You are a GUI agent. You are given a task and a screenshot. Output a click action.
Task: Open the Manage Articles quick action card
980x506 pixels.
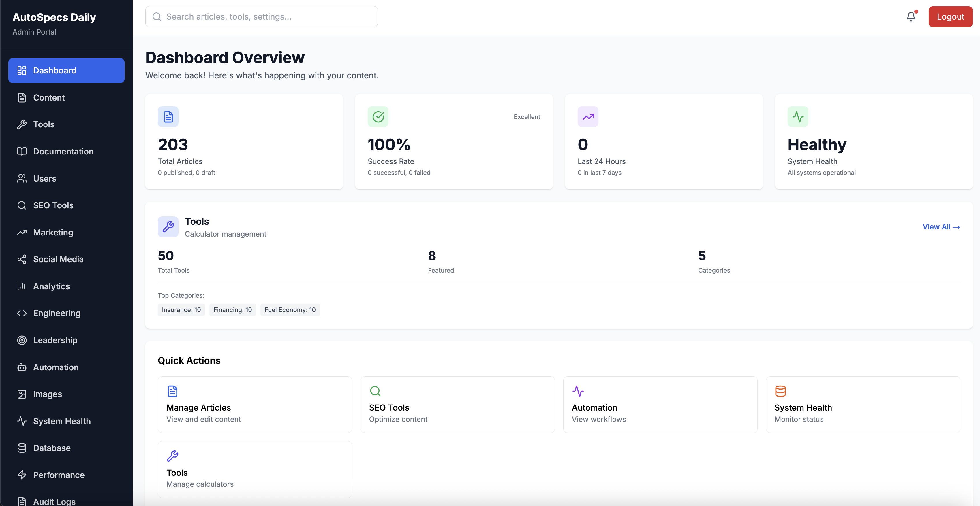tap(254, 404)
